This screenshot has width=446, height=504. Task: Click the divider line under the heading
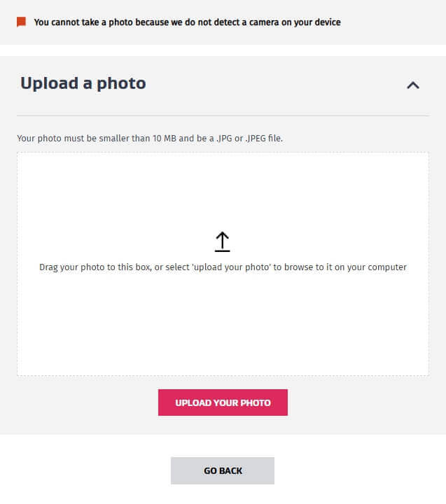click(223, 115)
